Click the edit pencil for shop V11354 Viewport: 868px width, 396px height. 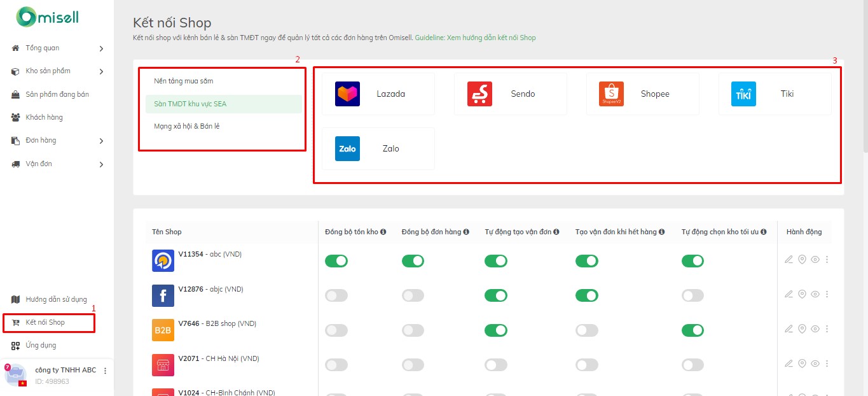pos(789,260)
